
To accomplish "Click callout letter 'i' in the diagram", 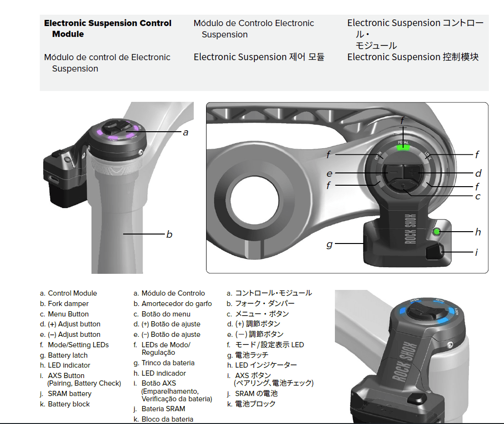I will coord(477,252).
